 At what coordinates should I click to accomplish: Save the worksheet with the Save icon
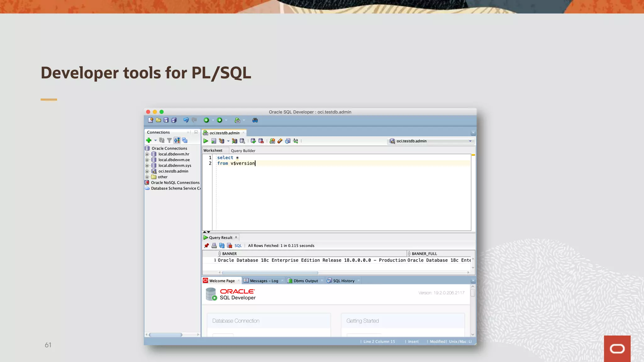tap(166, 120)
